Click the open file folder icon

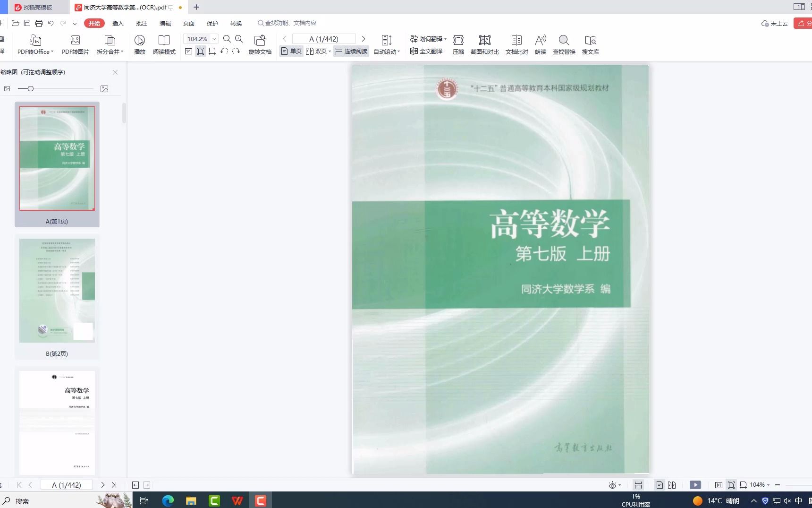tap(16, 23)
